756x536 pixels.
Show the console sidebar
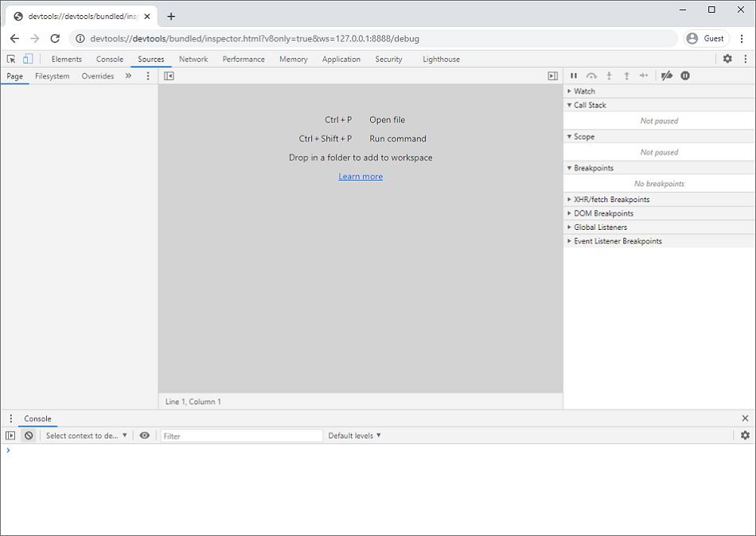point(10,436)
